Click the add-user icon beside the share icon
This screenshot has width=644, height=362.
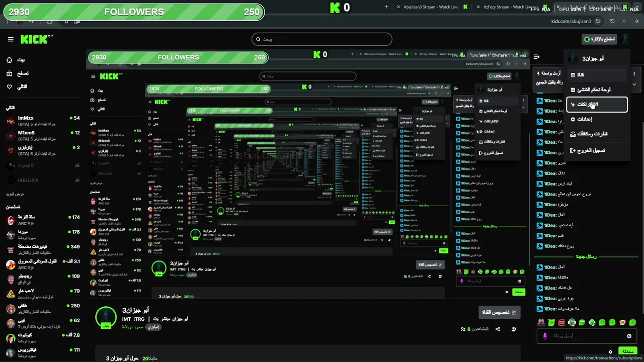[x=514, y=329]
